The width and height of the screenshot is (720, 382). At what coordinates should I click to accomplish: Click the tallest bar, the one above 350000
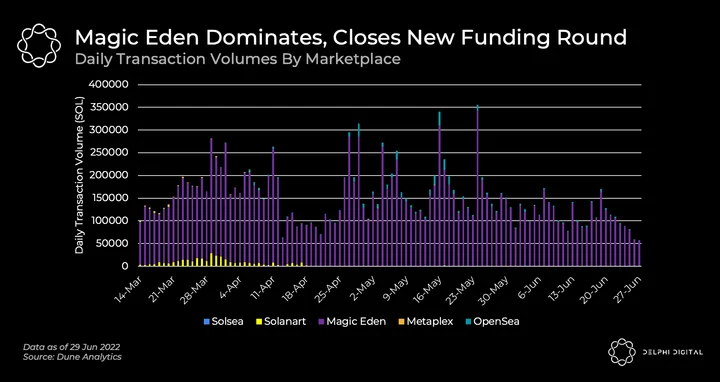coord(478,185)
